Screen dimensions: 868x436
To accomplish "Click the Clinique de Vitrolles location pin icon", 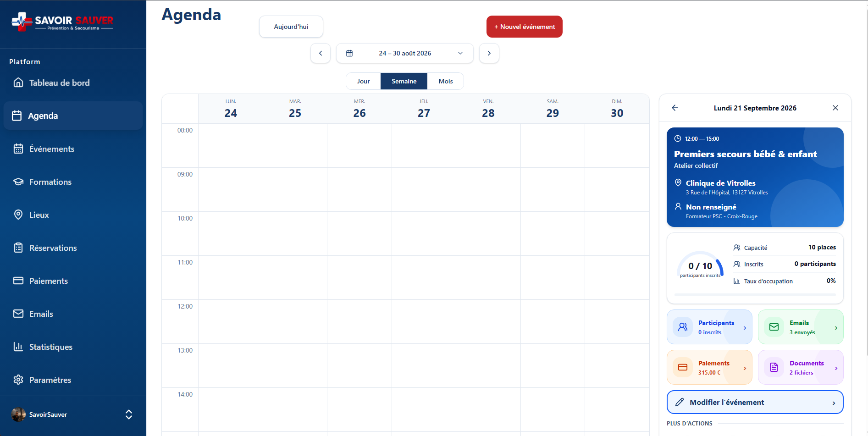I will (678, 182).
